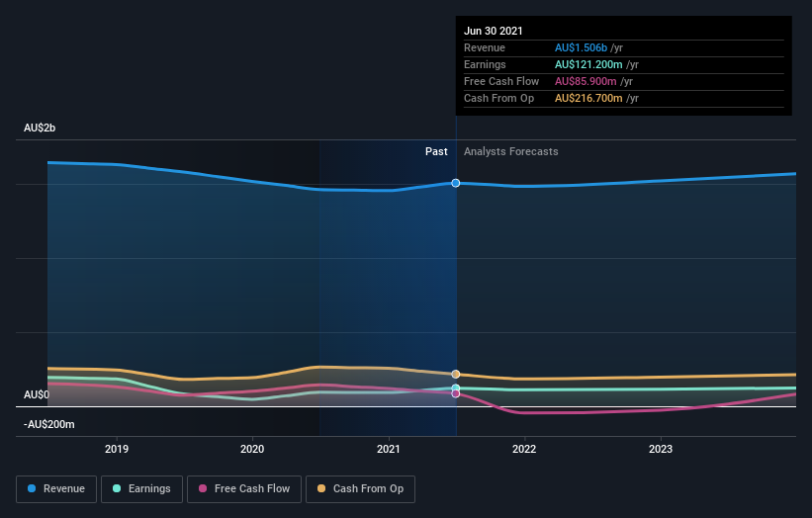
Task: Click the AU$216.700m cash from op value
Action: 588,98
